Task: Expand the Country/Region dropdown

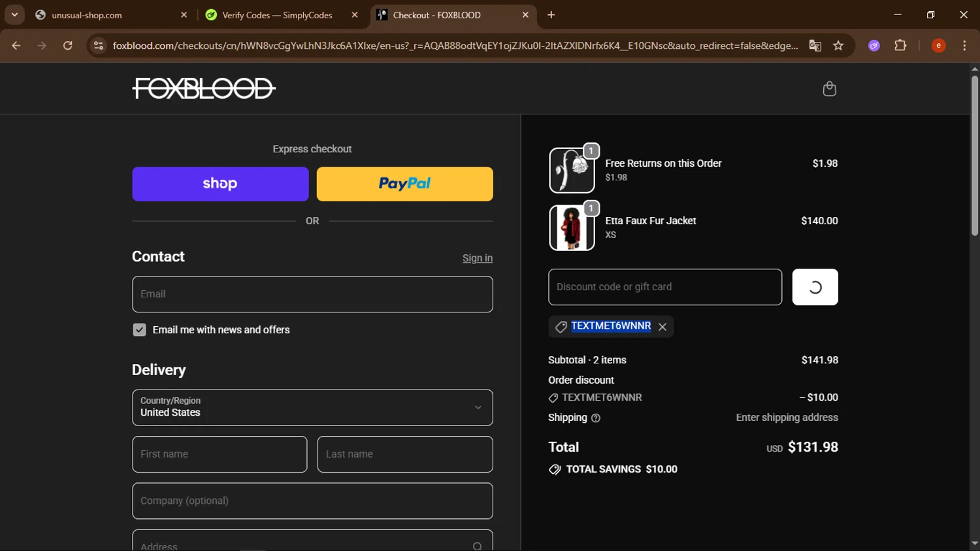Action: (x=312, y=408)
